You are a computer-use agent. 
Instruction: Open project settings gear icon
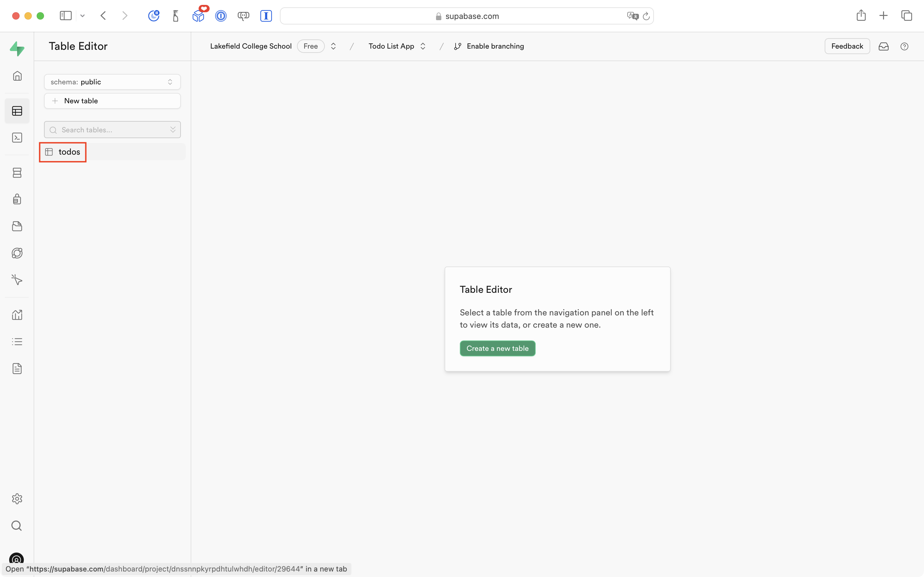(17, 498)
